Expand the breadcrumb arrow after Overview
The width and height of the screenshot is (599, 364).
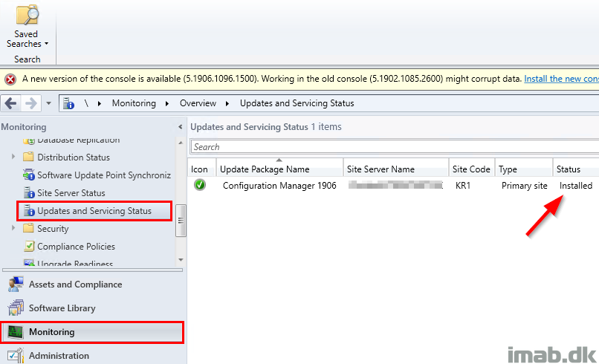[x=227, y=103]
